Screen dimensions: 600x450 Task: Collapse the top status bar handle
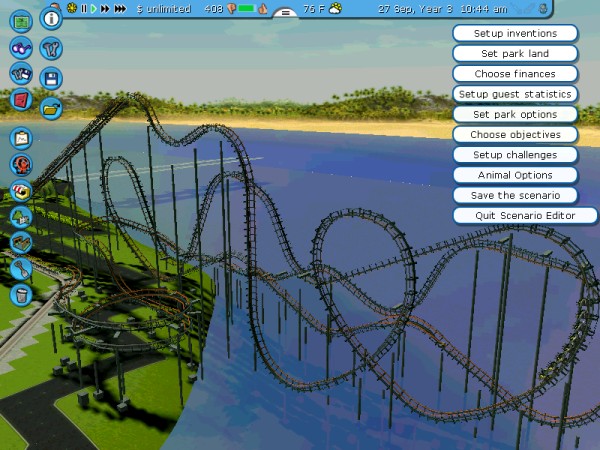285,13
